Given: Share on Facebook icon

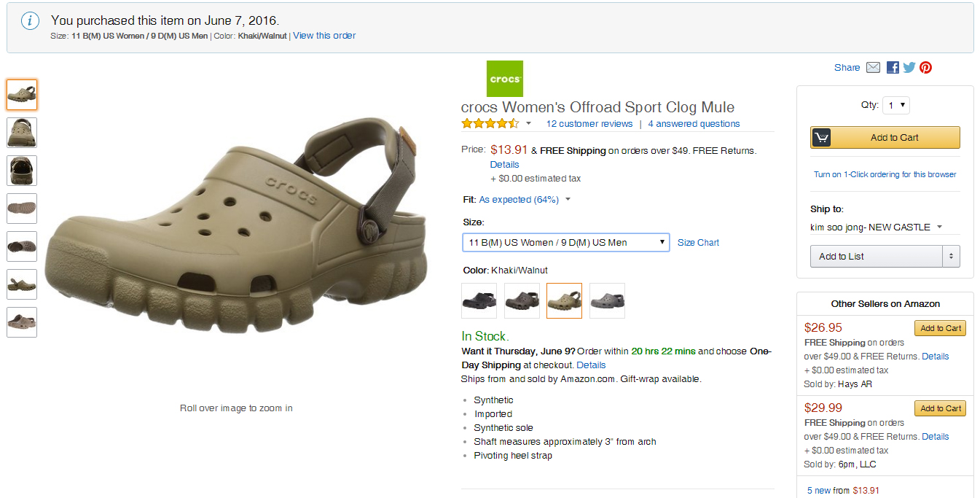Looking at the screenshot, I should (x=893, y=68).
